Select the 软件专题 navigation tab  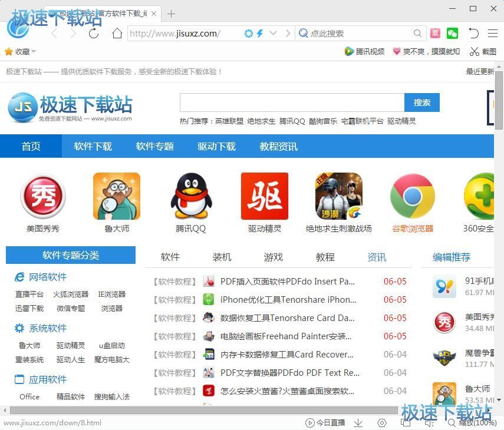(154, 146)
